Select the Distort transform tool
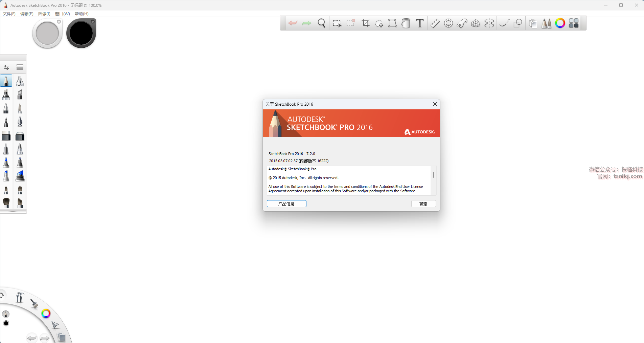This screenshot has width=644, height=343. point(392,23)
